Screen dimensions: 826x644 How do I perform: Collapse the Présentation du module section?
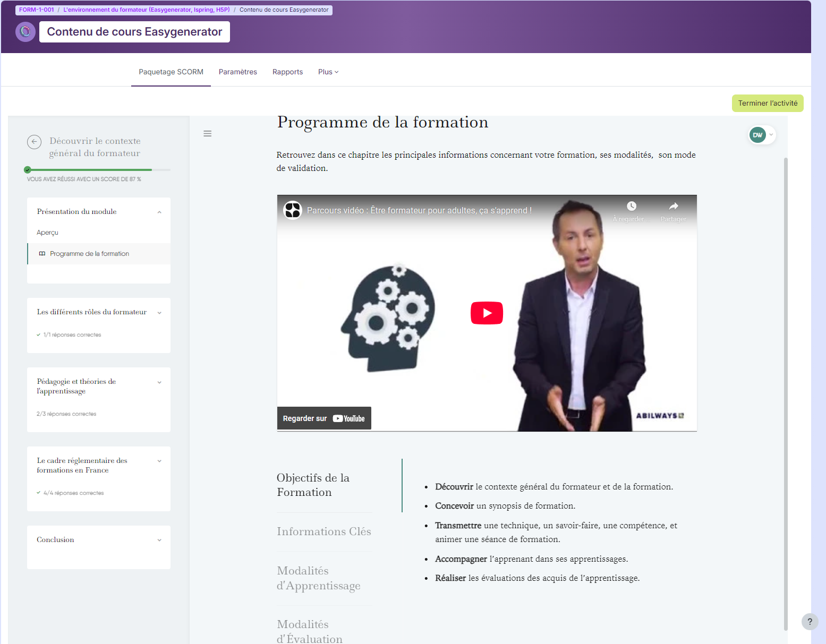click(159, 211)
